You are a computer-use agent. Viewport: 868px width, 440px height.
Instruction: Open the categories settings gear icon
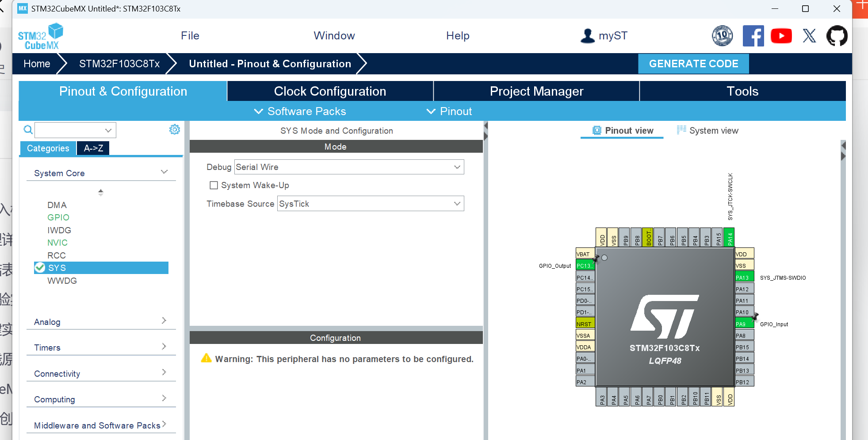175,129
